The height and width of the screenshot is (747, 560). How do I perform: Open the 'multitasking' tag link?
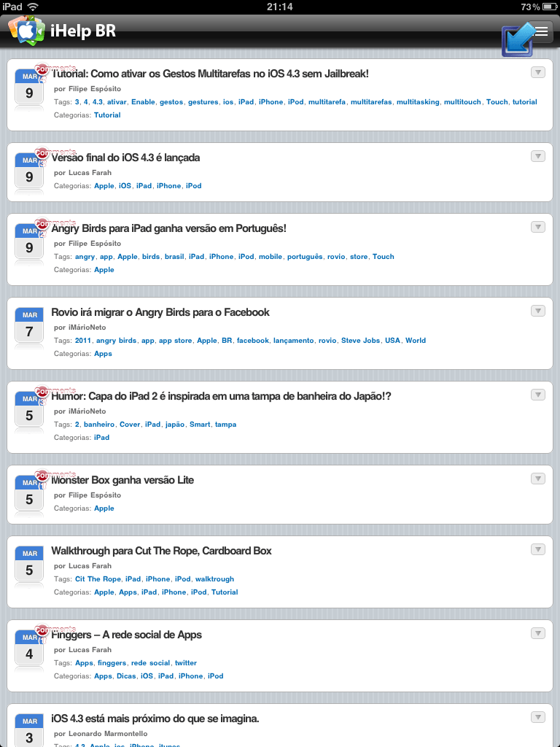[418, 102]
